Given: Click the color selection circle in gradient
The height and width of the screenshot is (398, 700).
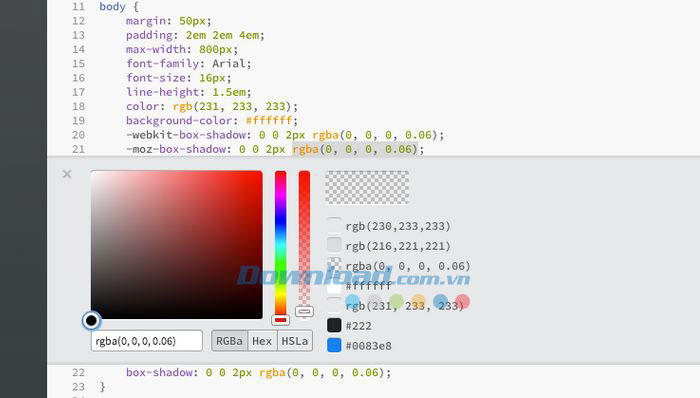Looking at the screenshot, I should pyautogui.click(x=92, y=320).
